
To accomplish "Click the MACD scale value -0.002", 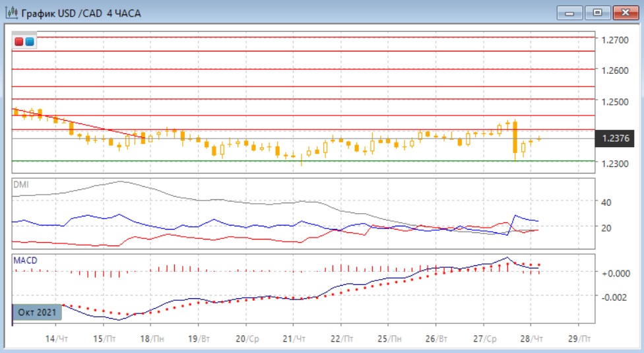I will [x=613, y=297].
